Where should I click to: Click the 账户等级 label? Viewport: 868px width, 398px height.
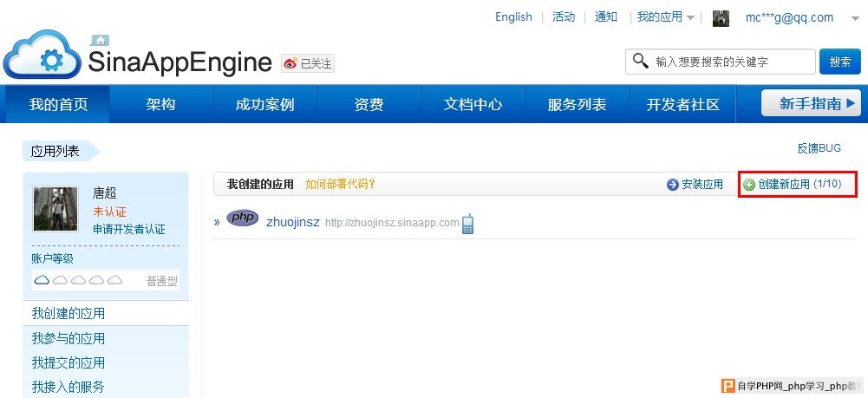[x=53, y=259]
